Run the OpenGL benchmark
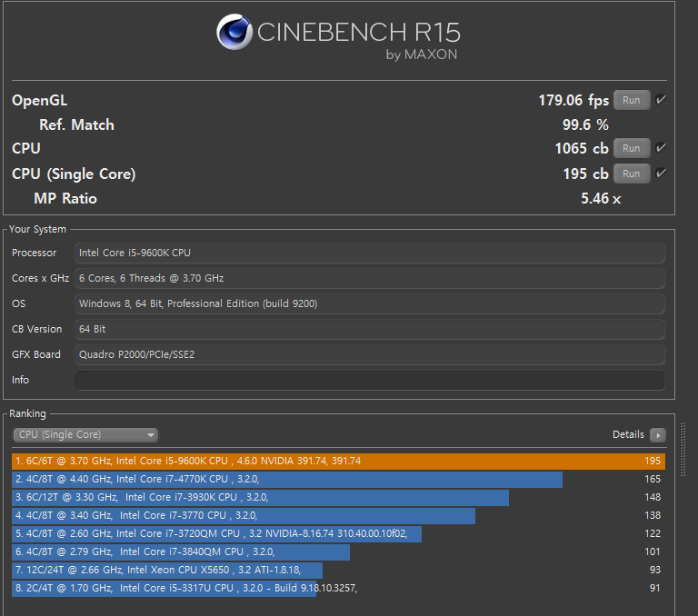 (632, 100)
